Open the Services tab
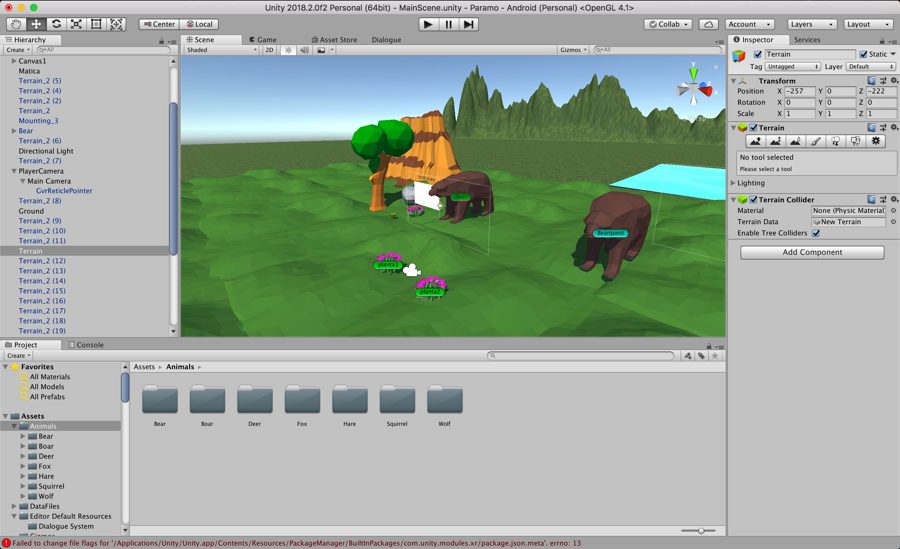This screenshot has height=549, width=900. (x=807, y=40)
